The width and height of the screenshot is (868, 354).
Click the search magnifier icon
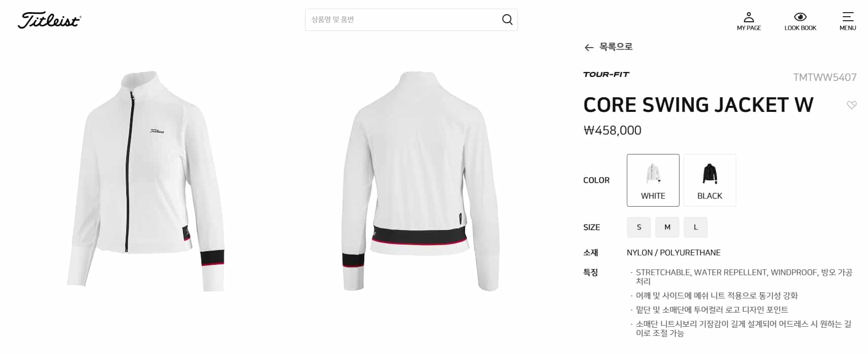click(507, 20)
